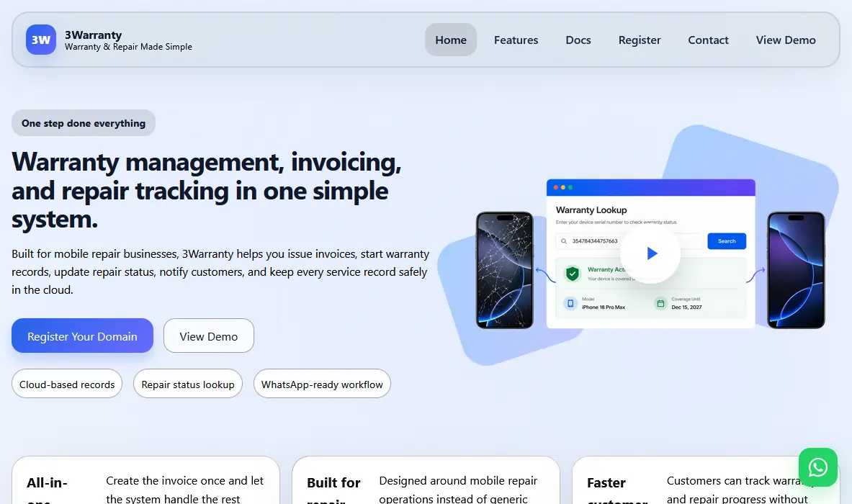
Task: Click the 3Warranty brand name
Action: (93, 35)
